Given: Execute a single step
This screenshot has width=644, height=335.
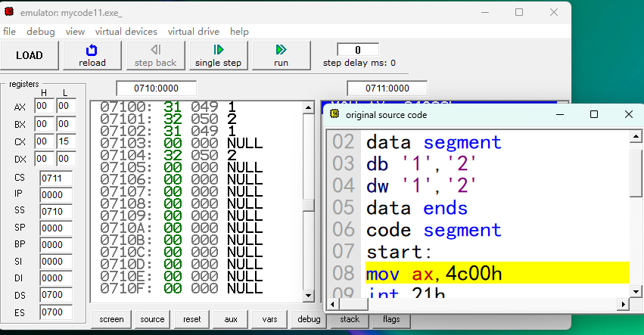Looking at the screenshot, I should coord(218,55).
